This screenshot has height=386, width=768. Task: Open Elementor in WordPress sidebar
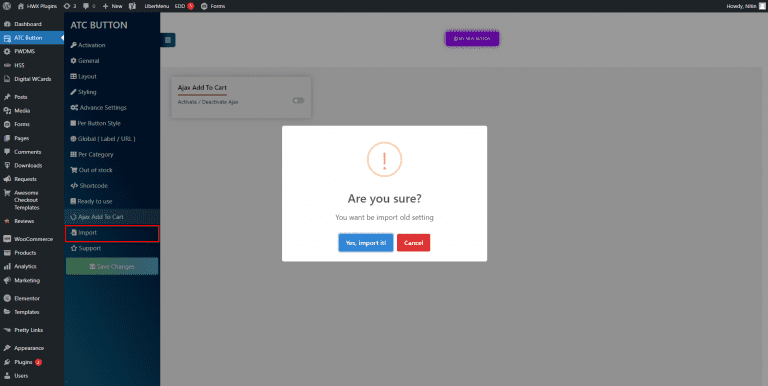point(32,298)
